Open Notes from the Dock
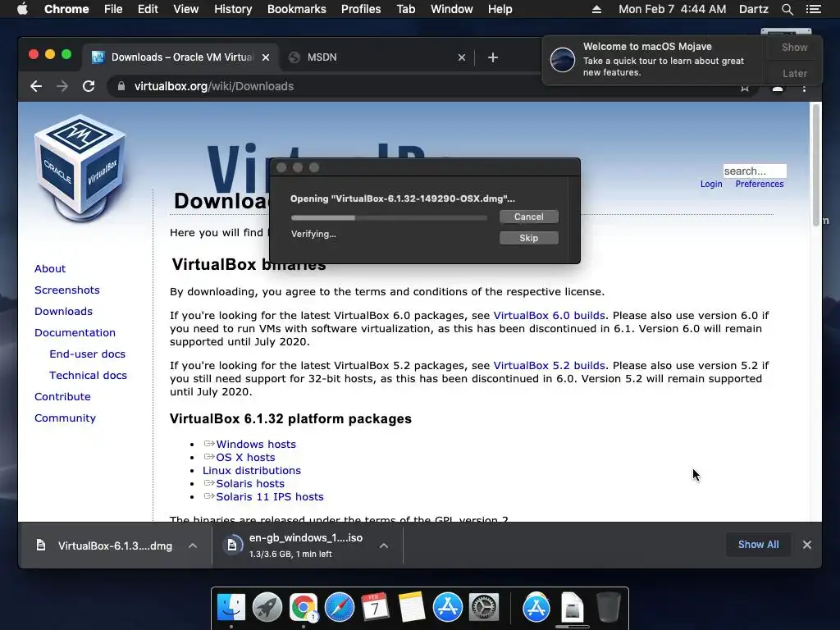 coord(412,608)
